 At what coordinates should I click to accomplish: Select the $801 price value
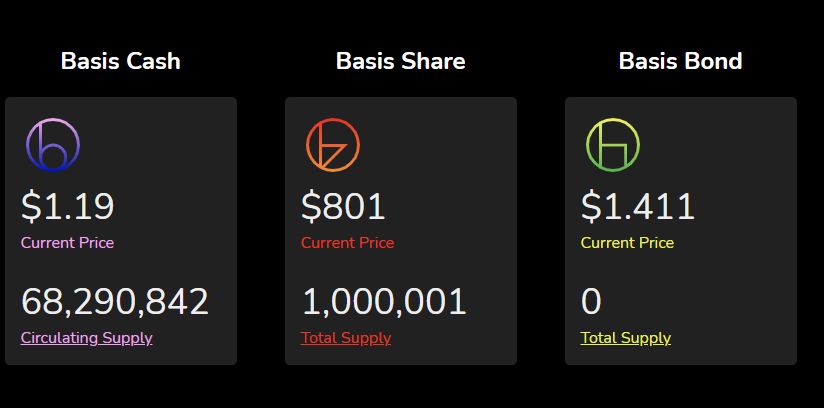[344, 207]
